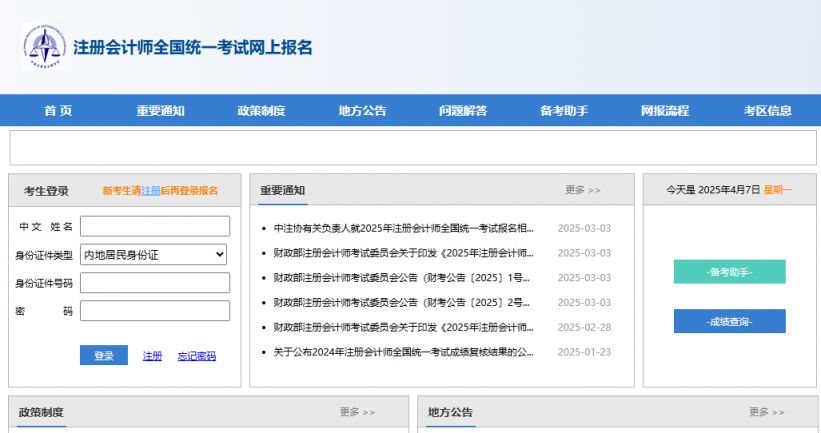The image size is (821, 433).
Task: Open the 身份证件类型 dropdown
Action: (155, 255)
